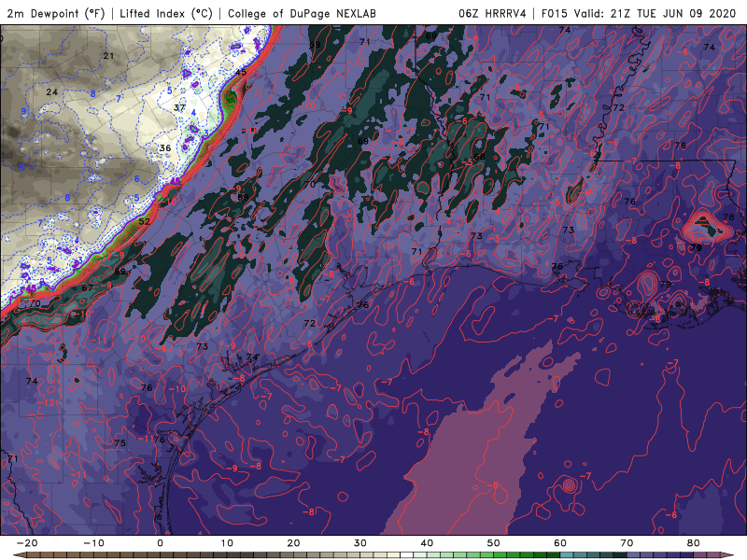Click the dewpoint value '37' on map

click(x=179, y=107)
